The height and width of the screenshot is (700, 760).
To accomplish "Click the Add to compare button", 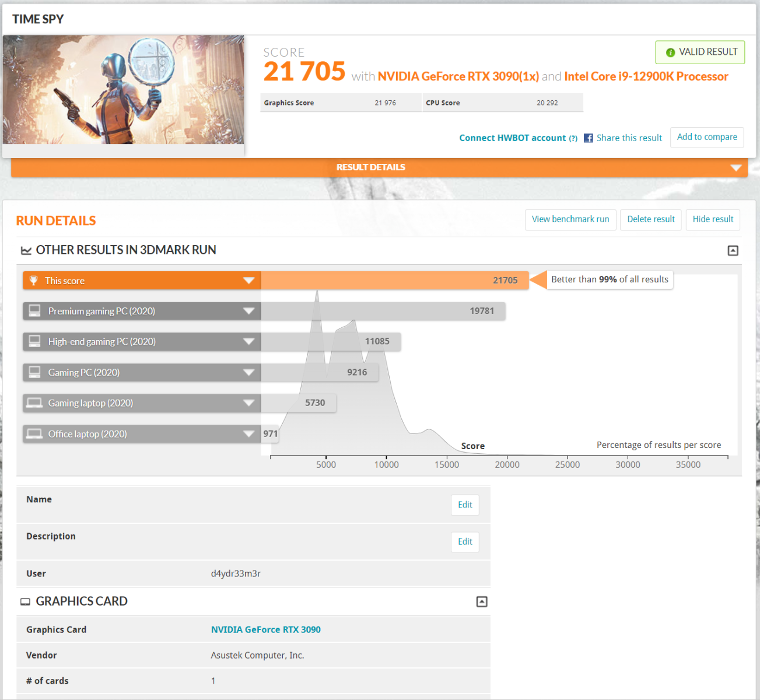I will pyautogui.click(x=707, y=137).
